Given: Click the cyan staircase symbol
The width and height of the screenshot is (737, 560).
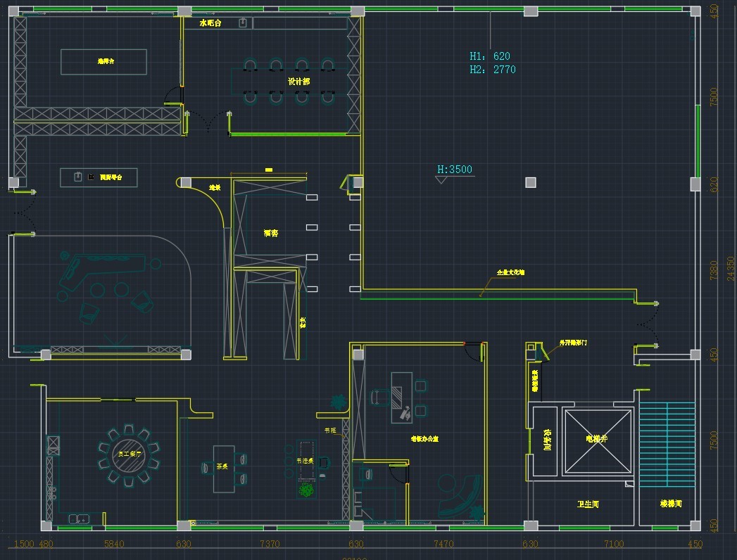Looking at the screenshot, I should tap(667, 443).
